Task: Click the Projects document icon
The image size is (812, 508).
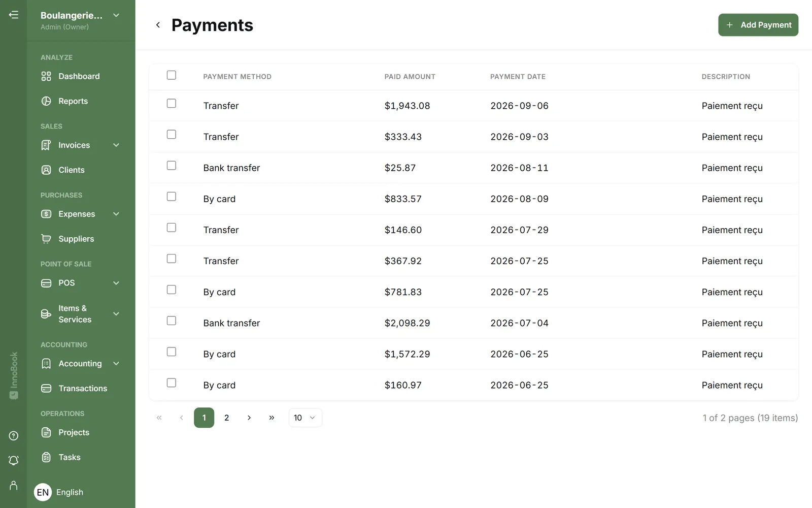Action: pos(46,432)
